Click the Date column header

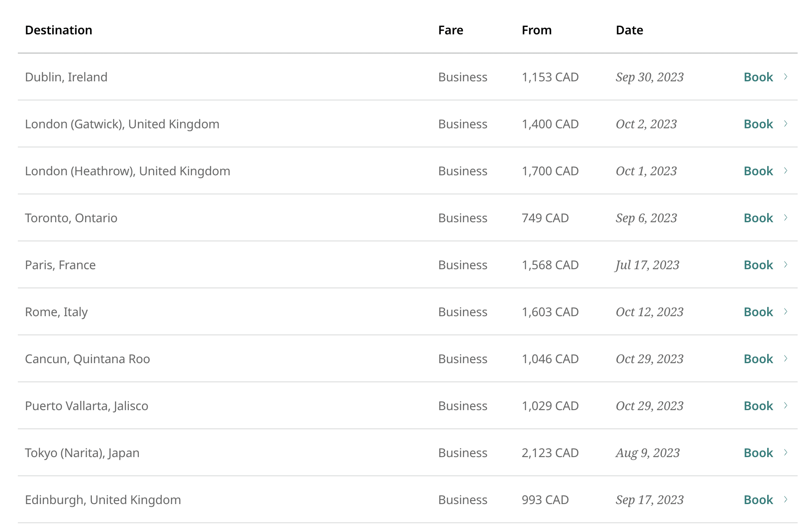[x=629, y=30]
